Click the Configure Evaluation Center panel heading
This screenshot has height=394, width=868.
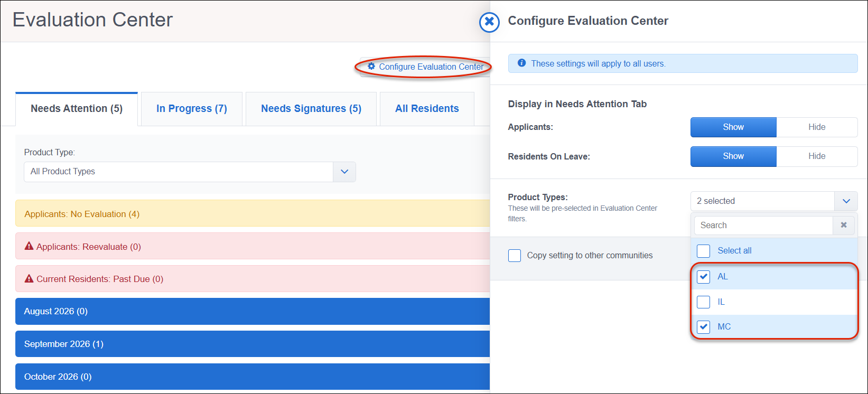point(588,21)
